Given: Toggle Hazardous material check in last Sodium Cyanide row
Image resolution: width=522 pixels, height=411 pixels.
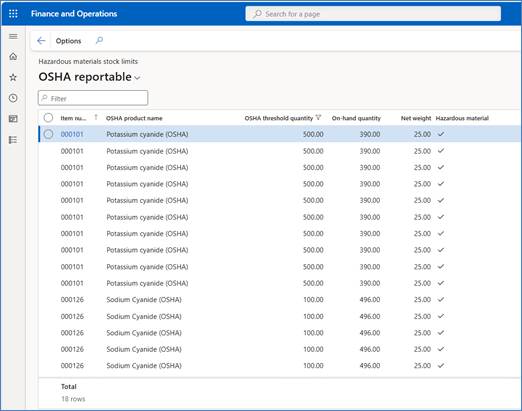Looking at the screenshot, I should click(x=441, y=365).
